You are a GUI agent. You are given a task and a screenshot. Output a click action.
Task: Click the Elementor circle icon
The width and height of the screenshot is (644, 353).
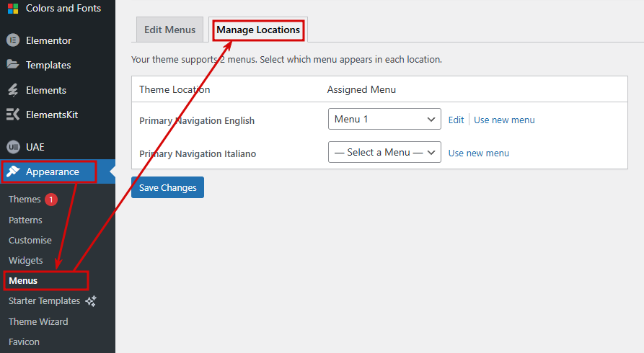coord(13,40)
